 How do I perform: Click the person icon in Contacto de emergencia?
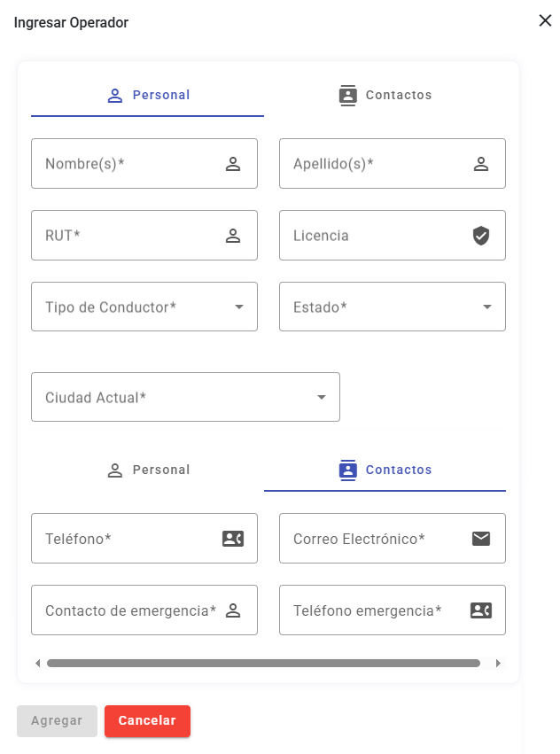[231, 610]
